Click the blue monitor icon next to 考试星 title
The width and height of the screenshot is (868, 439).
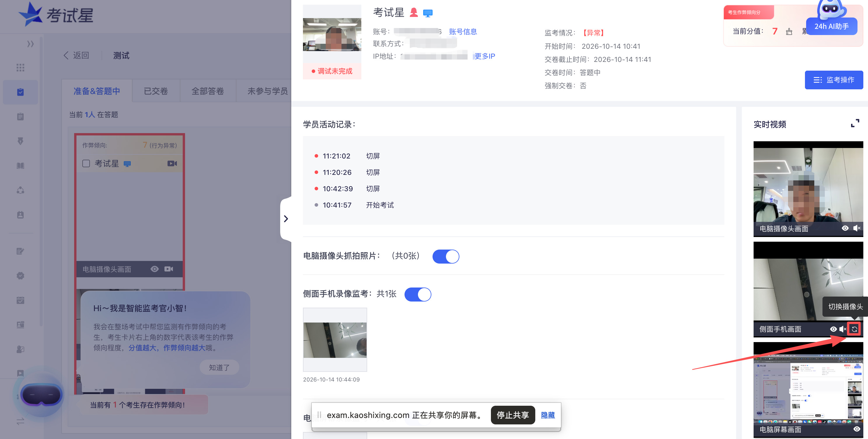point(428,13)
